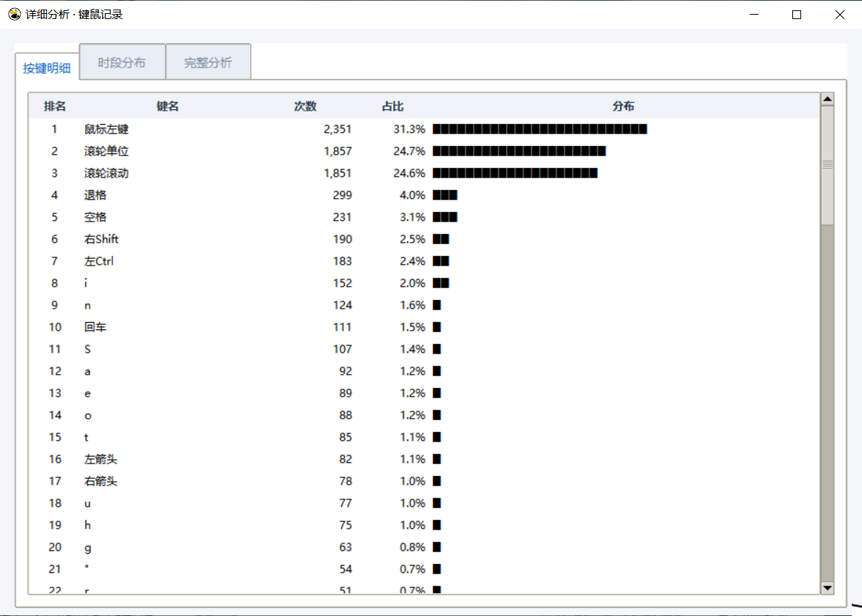Select the 退格 row
862x616 pixels.
tap(424, 195)
